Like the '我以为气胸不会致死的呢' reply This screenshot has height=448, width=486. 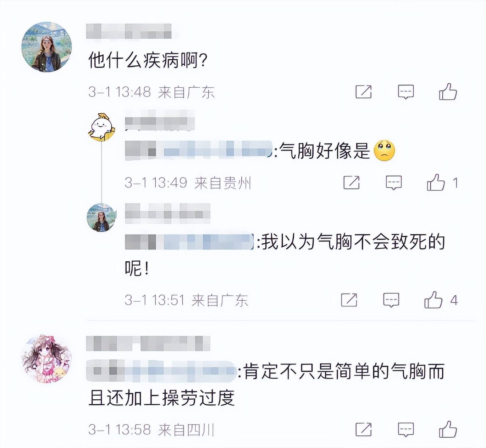coord(433,300)
